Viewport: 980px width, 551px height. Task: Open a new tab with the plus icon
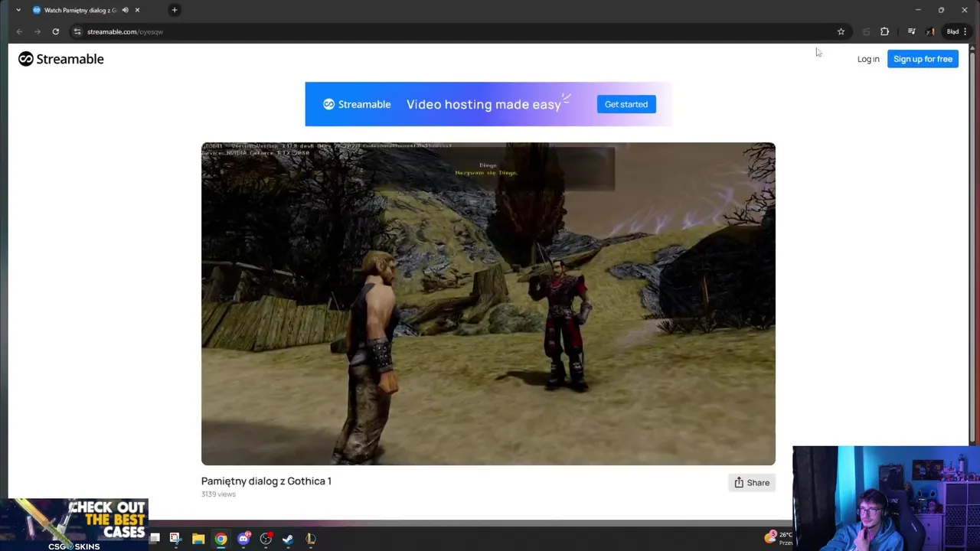(175, 10)
